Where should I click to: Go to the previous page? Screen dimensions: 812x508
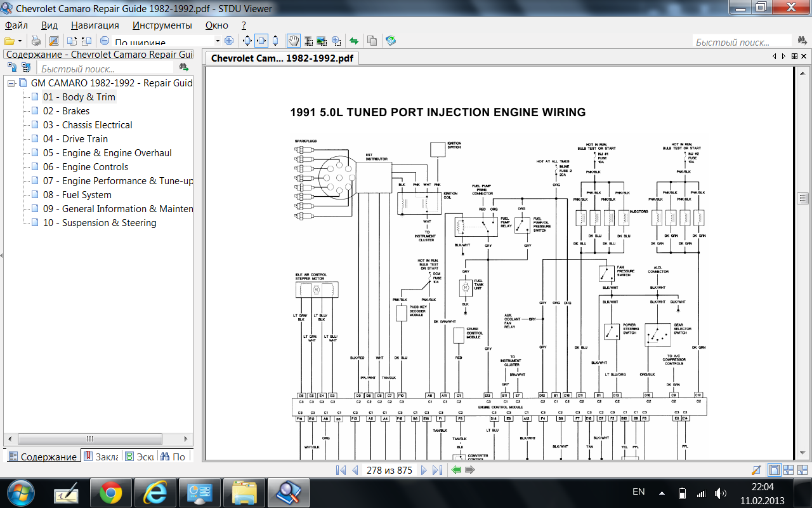click(355, 470)
